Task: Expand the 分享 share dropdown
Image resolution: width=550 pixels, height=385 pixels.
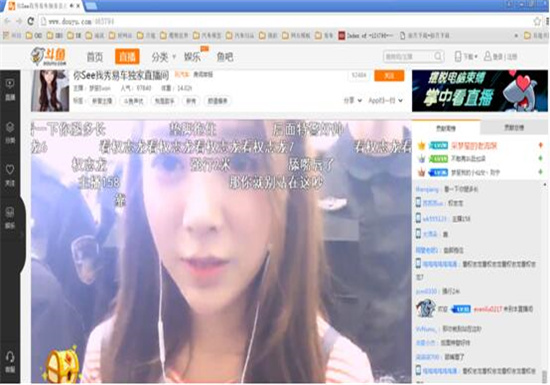Action: click(353, 101)
